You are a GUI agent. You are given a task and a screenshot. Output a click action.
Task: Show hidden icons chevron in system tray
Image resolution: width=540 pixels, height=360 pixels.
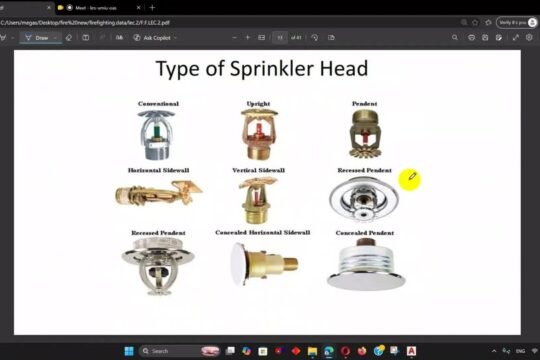click(x=494, y=351)
